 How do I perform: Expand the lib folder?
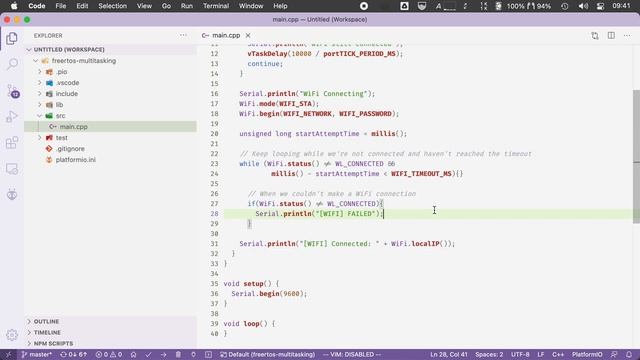[x=40, y=104]
